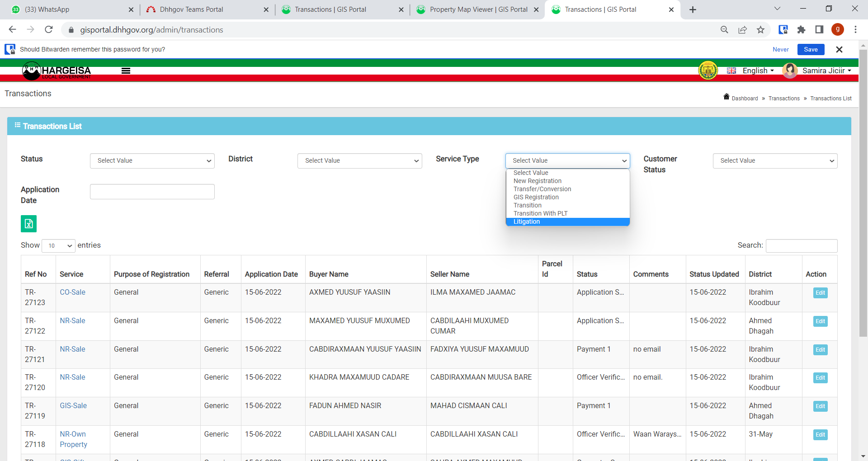Go forward in browser history
Viewport: 868px width, 461px height.
[x=30, y=29]
